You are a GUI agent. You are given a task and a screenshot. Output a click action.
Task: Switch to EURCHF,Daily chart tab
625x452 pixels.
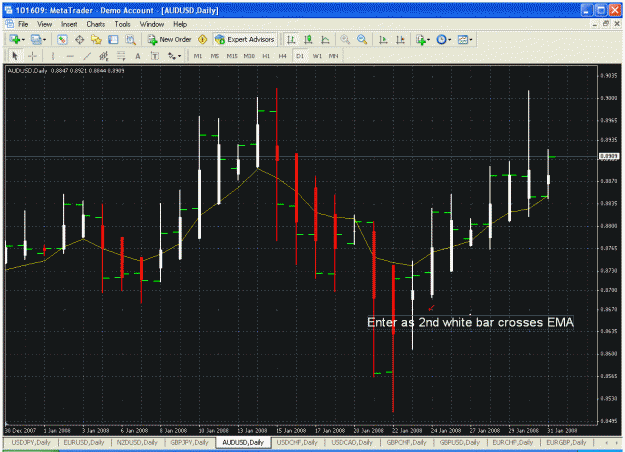(x=513, y=442)
